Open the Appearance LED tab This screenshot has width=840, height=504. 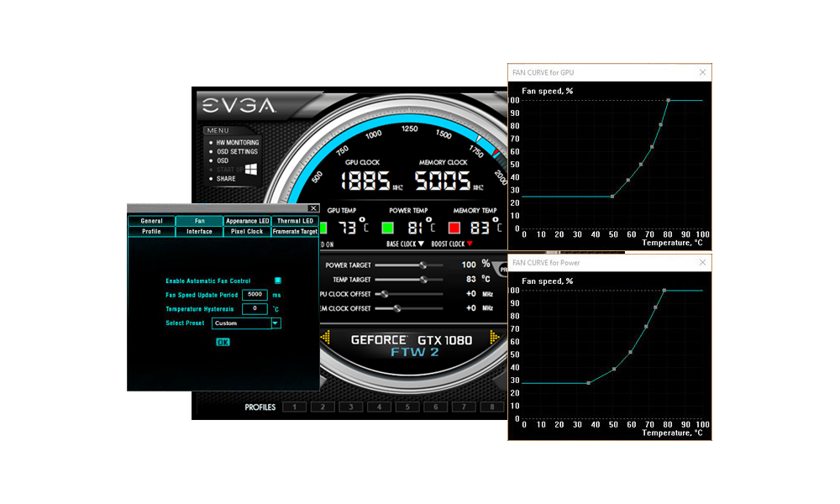click(x=247, y=221)
